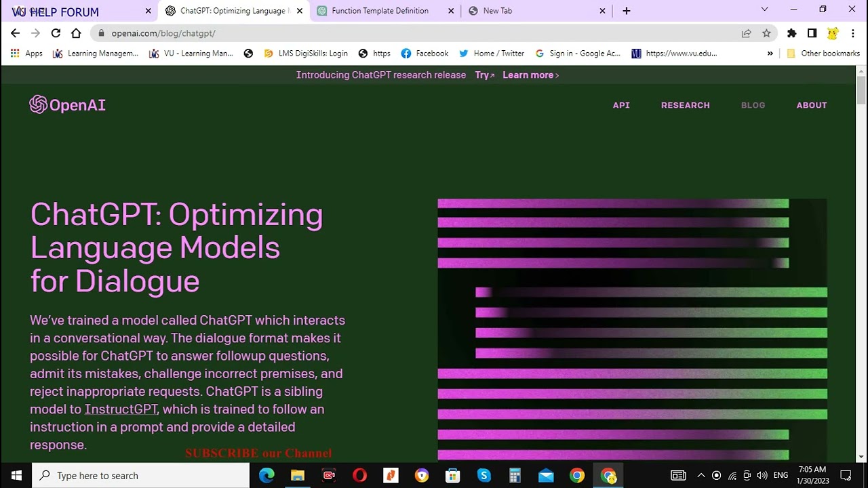Open the Extensions puzzle icon
The image size is (868, 488).
pyautogui.click(x=791, y=33)
